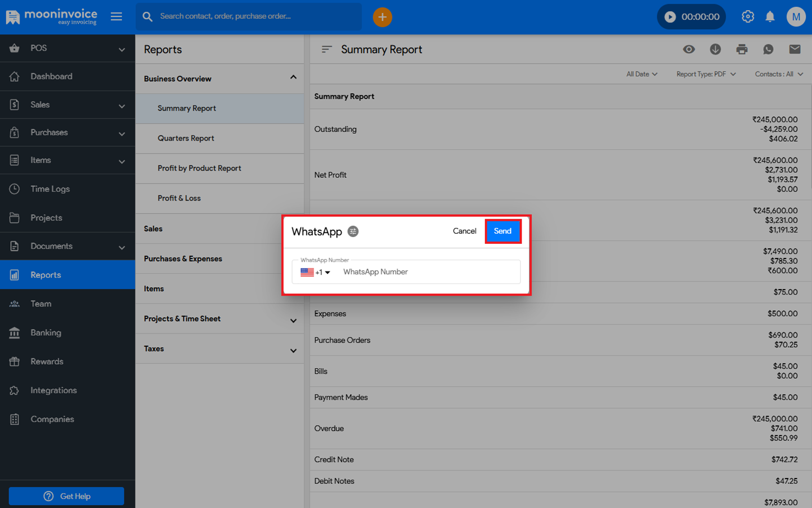This screenshot has height=508, width=812.
Task: Cancel the WhatsApp dialog
Action: (x=464, y=231)
